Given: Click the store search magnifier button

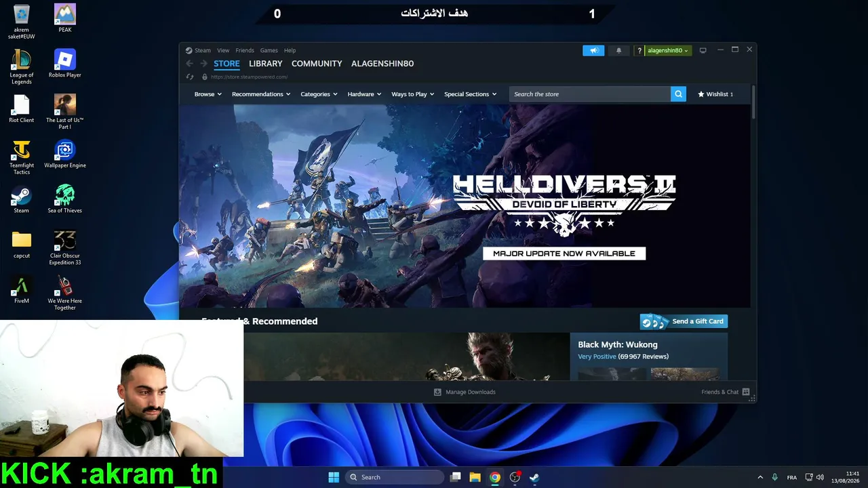Looking at the screenshot, I should click(678, 94).
